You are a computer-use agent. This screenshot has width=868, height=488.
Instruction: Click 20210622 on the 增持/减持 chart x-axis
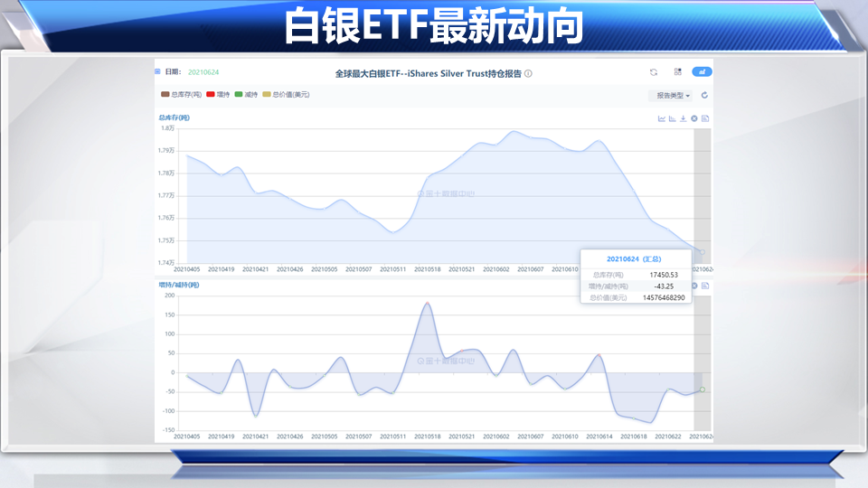[x=667, y=436]
